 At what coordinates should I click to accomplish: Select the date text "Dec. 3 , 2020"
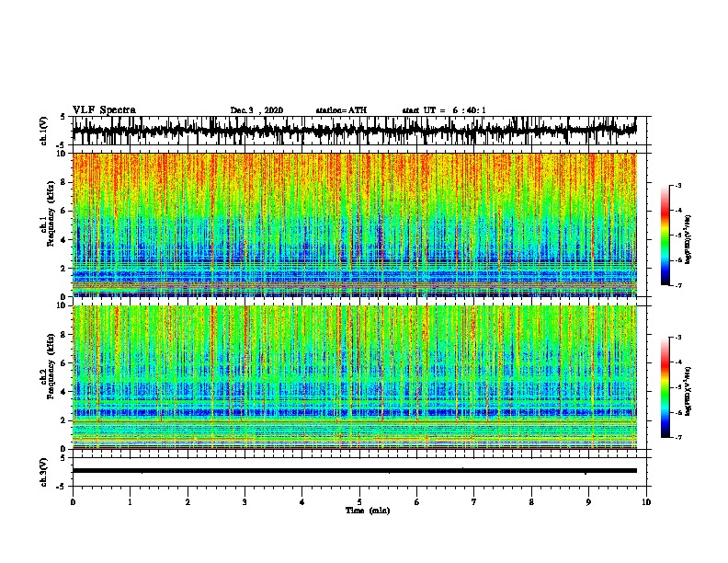[256, 110]
